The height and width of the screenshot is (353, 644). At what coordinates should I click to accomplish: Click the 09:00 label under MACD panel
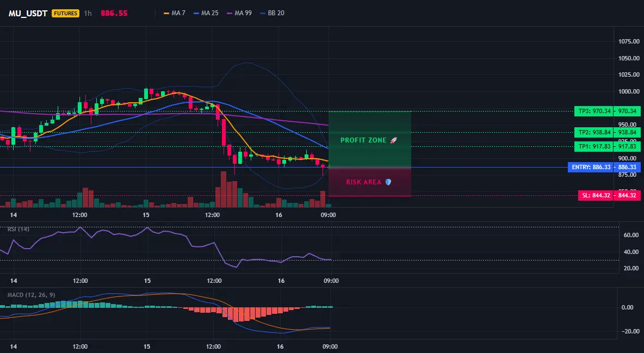click(x=330, y=346)
